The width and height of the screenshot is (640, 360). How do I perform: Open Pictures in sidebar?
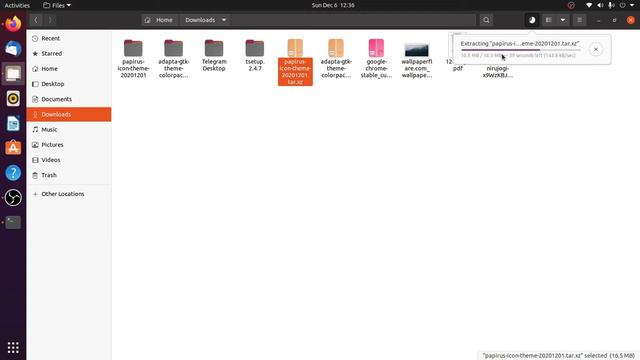(x=69, y=144)
